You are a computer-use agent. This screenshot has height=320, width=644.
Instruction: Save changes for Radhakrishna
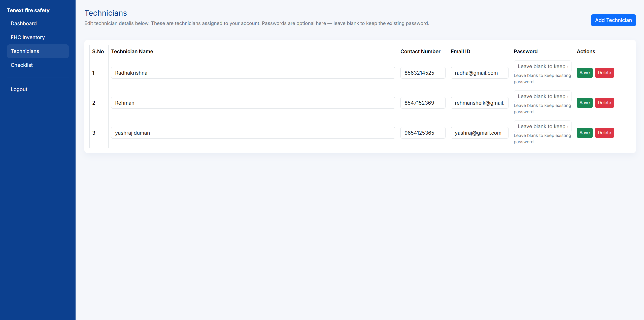click(x=584, y=73)
